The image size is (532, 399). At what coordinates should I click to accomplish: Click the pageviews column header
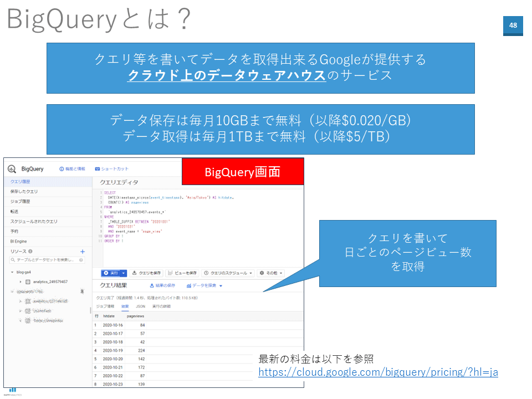point(135,316)
